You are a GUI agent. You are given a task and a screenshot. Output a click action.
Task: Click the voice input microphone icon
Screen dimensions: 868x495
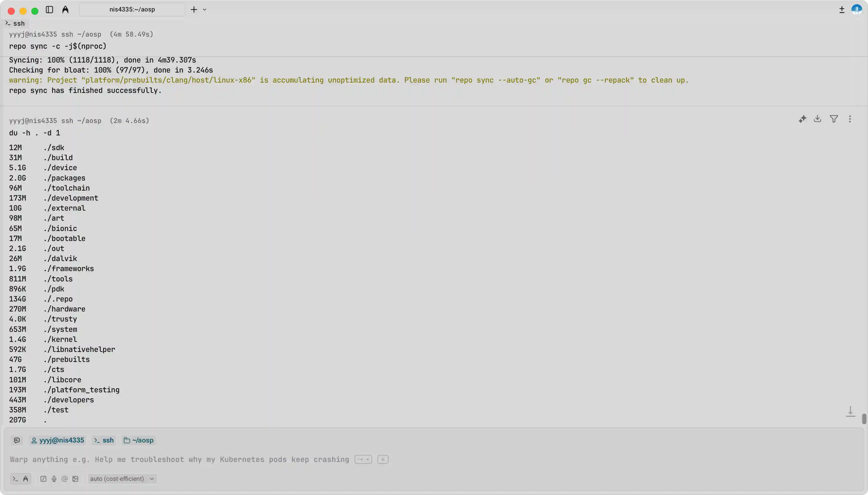(54, 479)
